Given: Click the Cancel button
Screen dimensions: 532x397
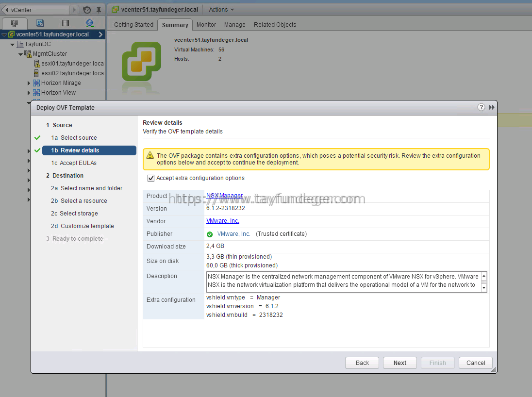Looking at the screenshot, I should (475, 363).
